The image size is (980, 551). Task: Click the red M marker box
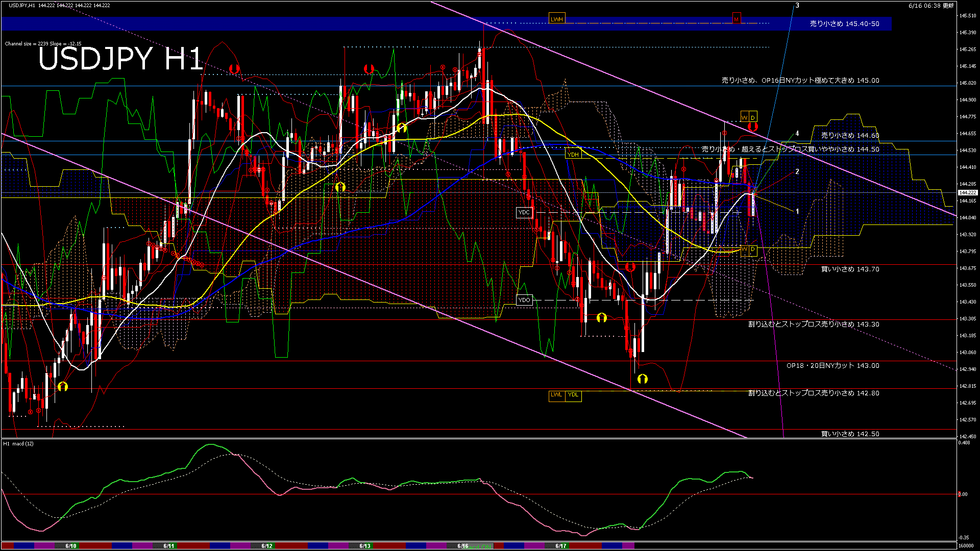(736, 19)
